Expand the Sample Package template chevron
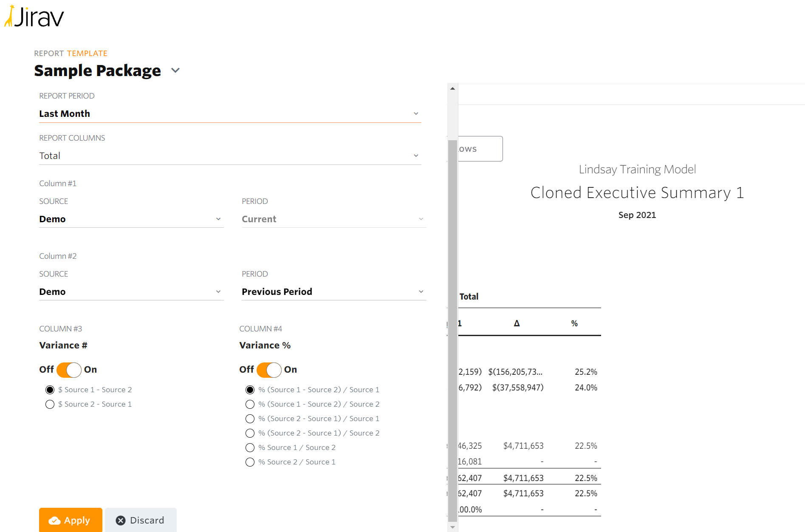The width and height of the screenshot is (805, 532). click(175, 71)
